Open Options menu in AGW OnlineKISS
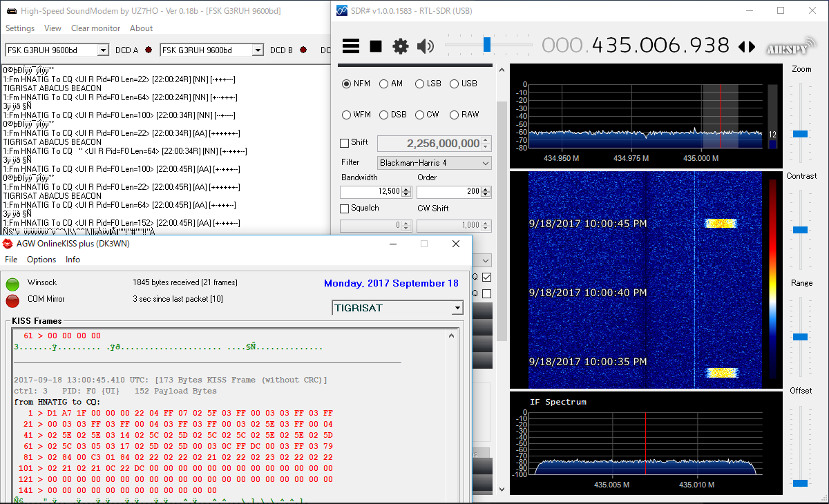 point(41,260)
